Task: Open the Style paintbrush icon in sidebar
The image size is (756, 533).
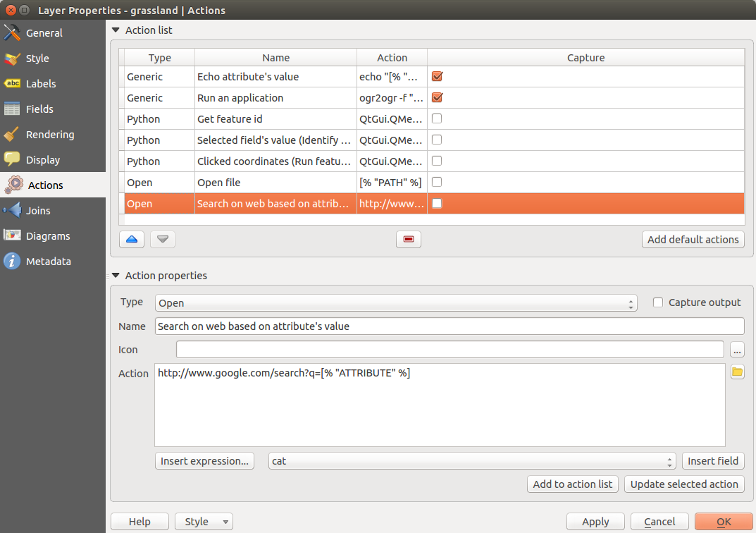Action: click(12, 59)
